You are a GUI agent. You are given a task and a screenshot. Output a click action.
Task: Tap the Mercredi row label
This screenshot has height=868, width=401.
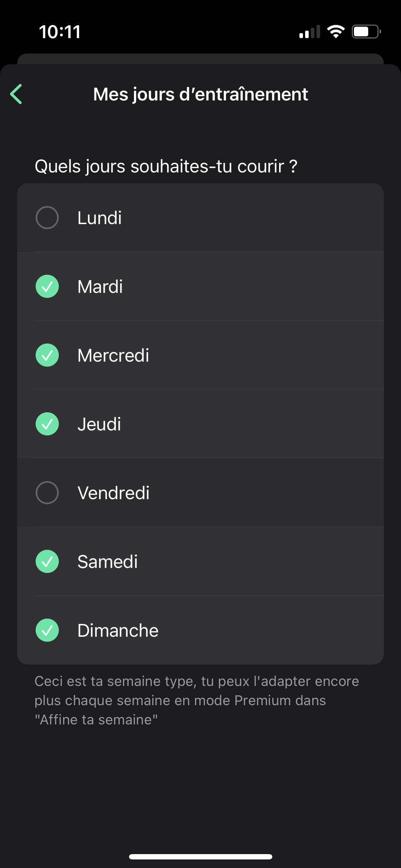(113, 355)
